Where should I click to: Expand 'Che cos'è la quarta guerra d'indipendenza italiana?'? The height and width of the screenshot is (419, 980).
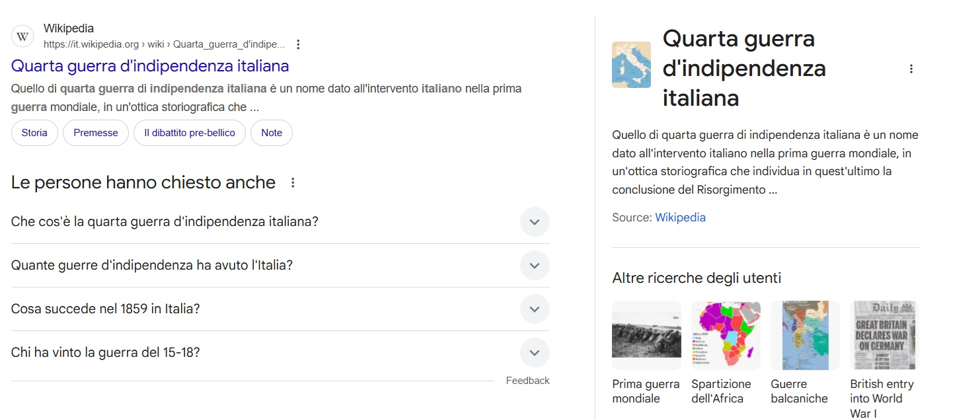(280, 221)
